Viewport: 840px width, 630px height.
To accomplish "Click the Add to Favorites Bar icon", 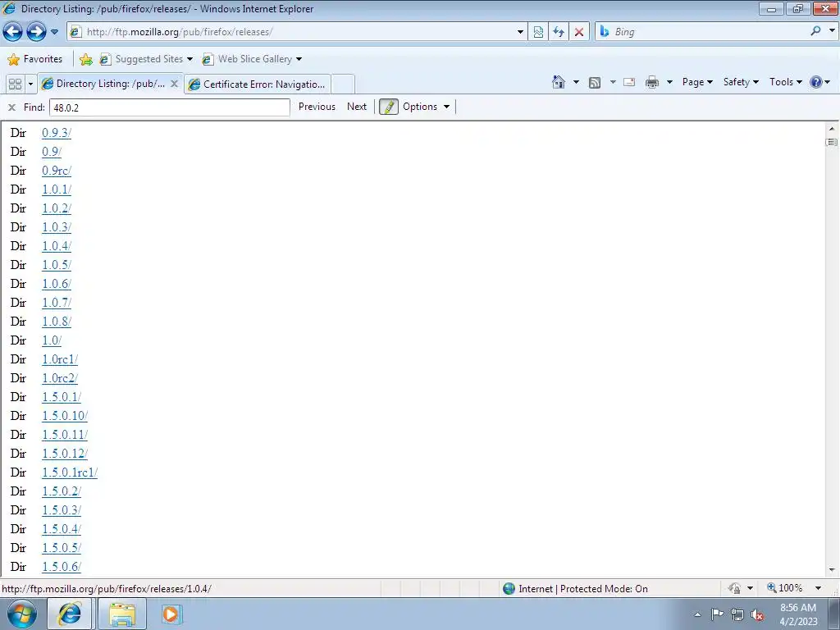I will point(85,59).
